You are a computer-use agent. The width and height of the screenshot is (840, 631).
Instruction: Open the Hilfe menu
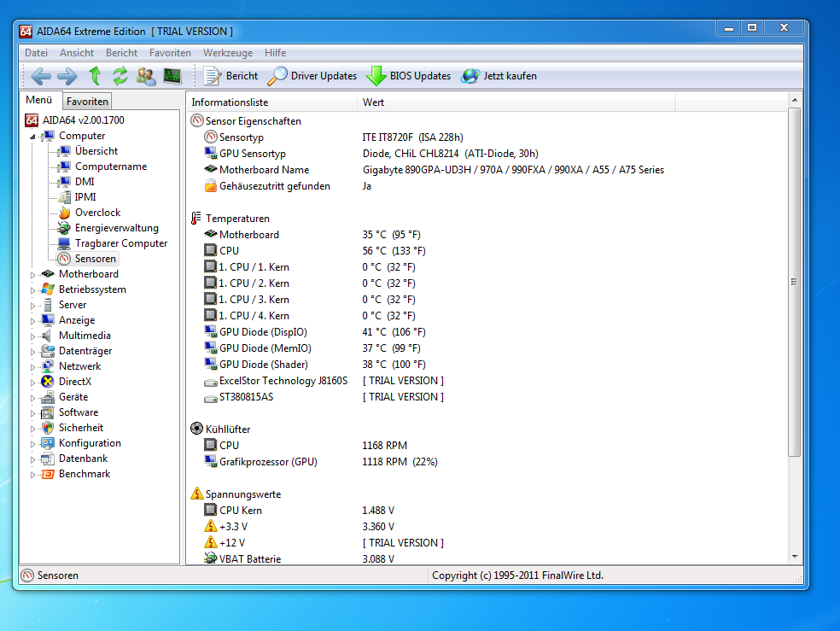(x=276, y=52)
